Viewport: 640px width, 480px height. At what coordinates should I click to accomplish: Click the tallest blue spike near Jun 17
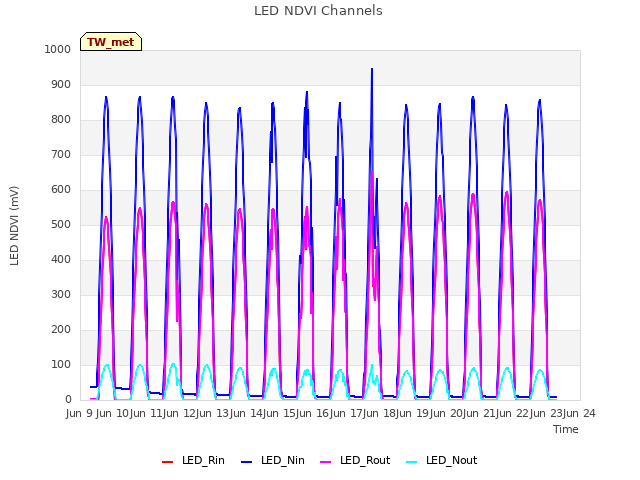[x=372, y=70]
